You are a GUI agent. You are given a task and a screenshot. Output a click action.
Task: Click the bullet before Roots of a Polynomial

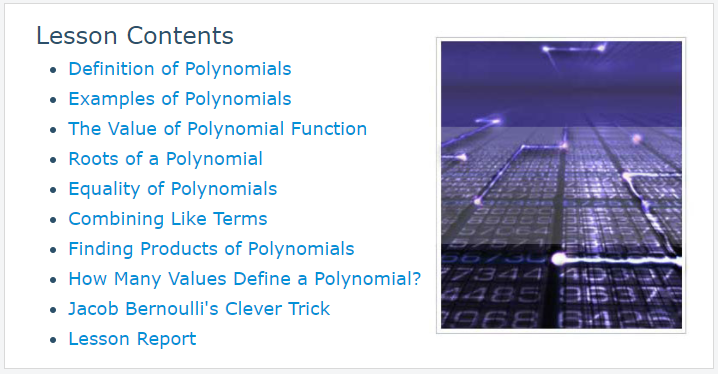click(x=54, y=160)
